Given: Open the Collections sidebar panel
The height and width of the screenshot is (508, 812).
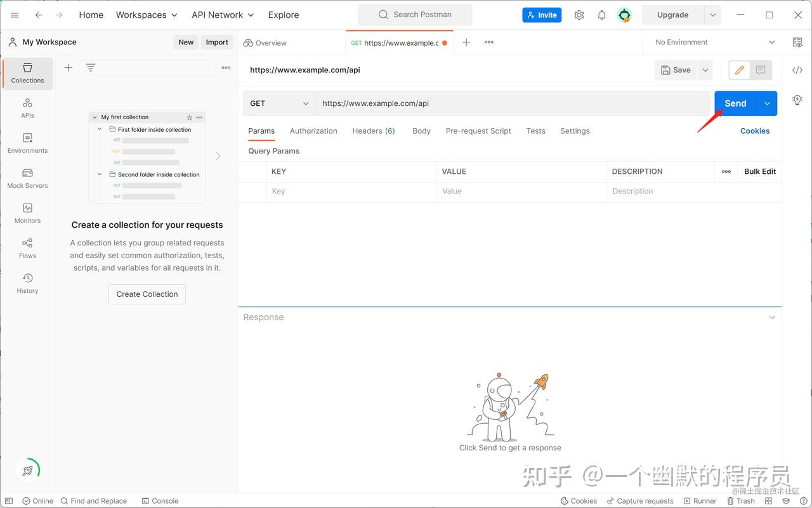Looking at the screenshot, I should (27, 74).
